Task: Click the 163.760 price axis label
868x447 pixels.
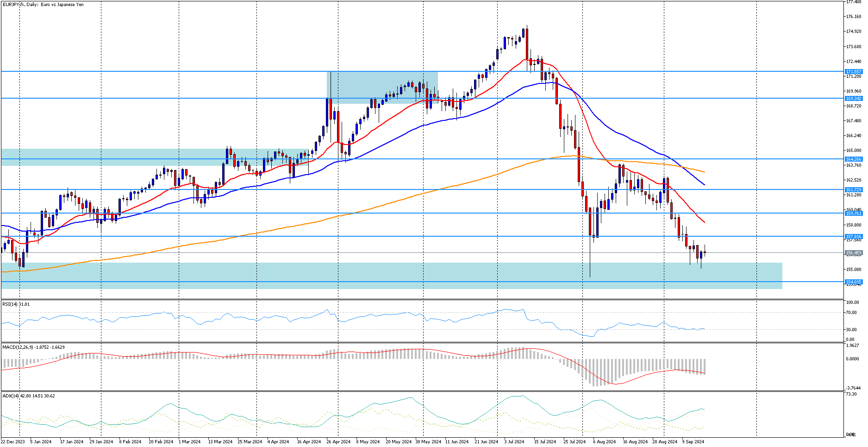Action: [x=854, y=165]
